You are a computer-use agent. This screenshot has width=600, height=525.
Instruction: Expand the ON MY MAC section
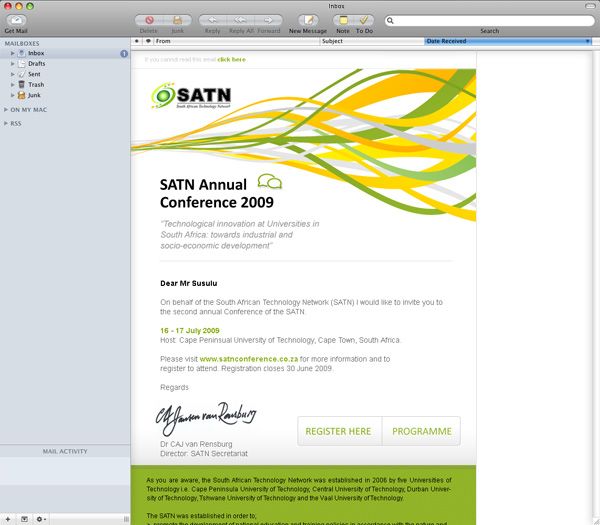tap(6, 110)
